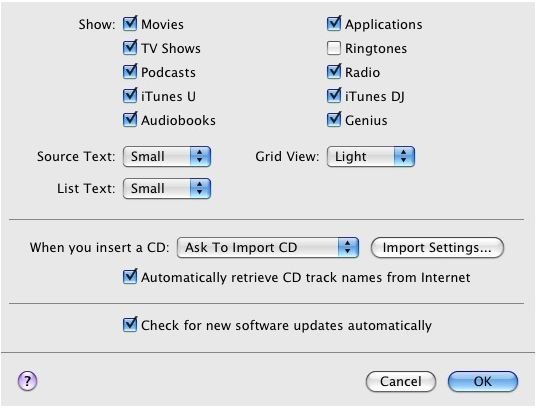Disable the Genius checkbox

click(x=334, y=120)
